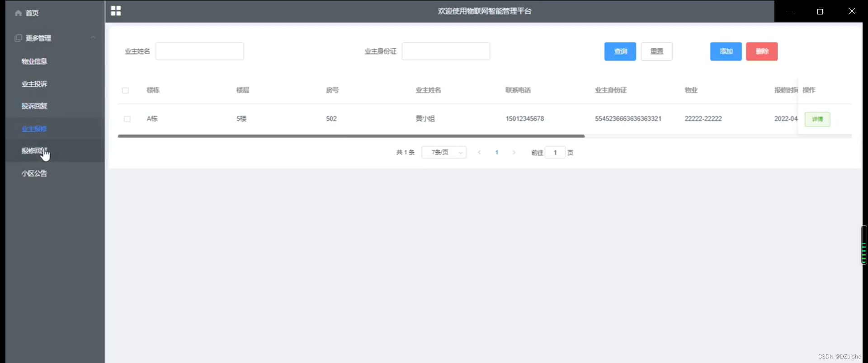Click the 楼层 column header

(243, 90)
